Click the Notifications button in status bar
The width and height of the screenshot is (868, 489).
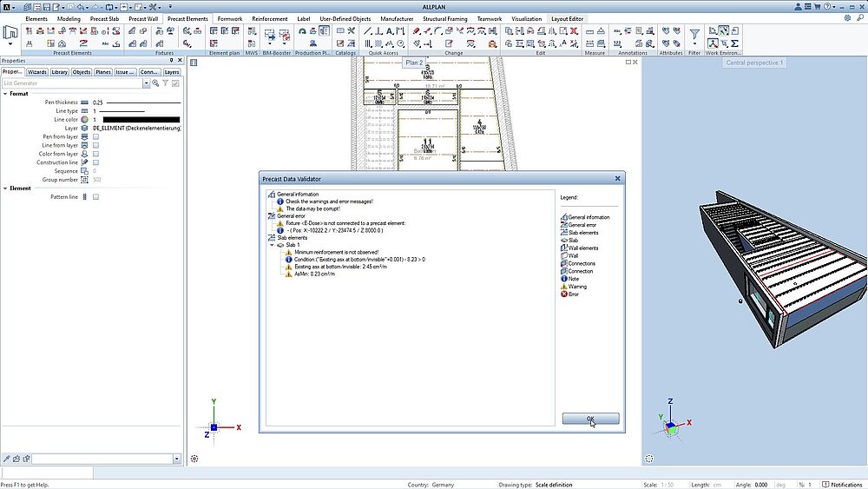[842, 485]
